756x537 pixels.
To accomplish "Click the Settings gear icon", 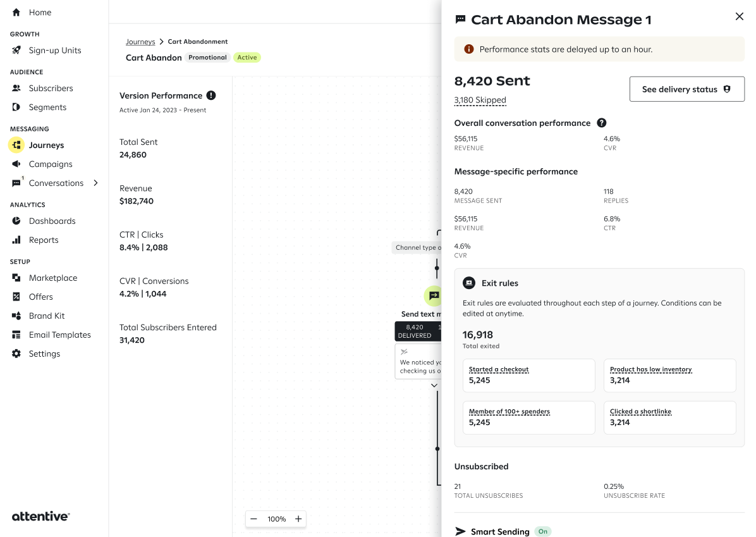I will point(16,354).
